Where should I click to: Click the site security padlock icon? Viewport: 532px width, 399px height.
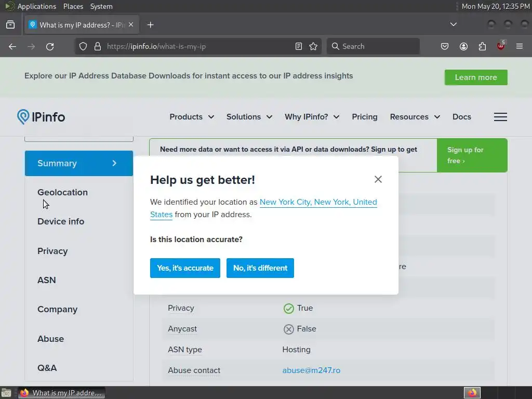pos(98,46)
